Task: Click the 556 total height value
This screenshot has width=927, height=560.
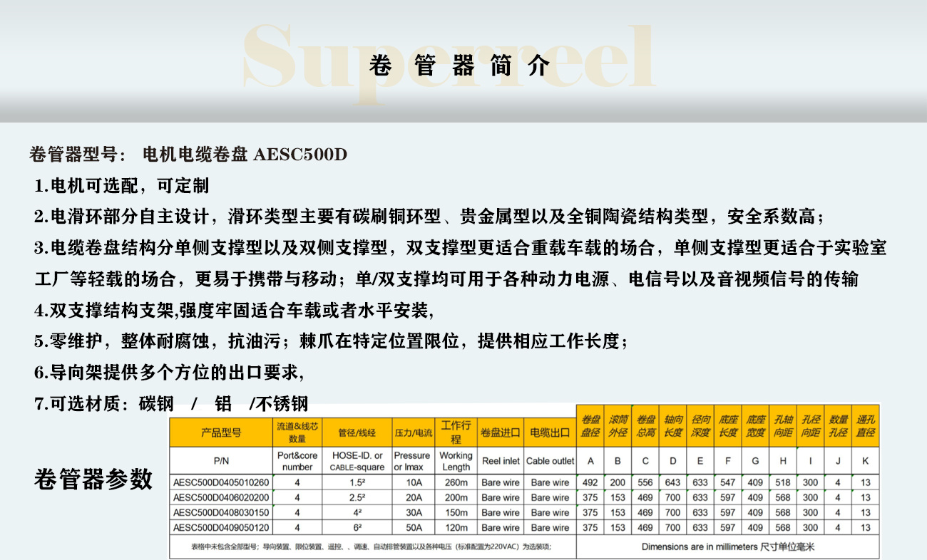Action: [645, 482]
